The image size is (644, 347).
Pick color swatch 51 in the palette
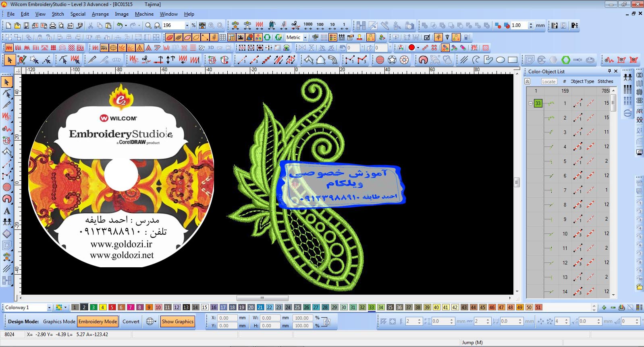538,308
